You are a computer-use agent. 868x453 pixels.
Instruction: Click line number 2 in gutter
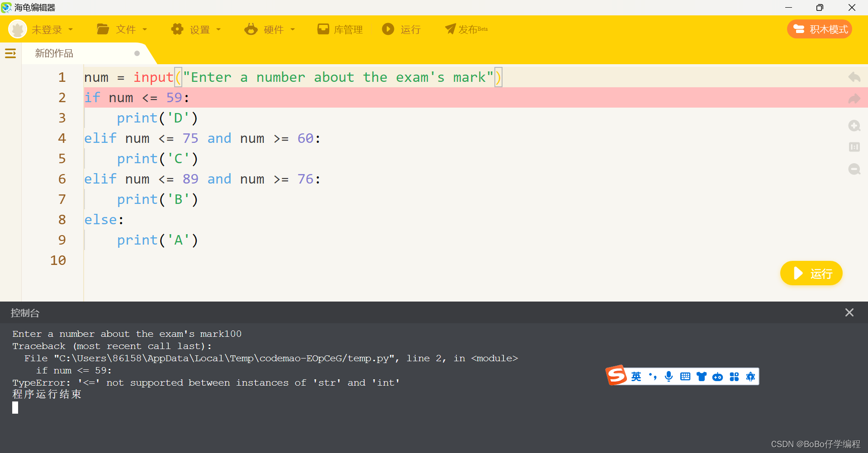(x=62, y=98)
